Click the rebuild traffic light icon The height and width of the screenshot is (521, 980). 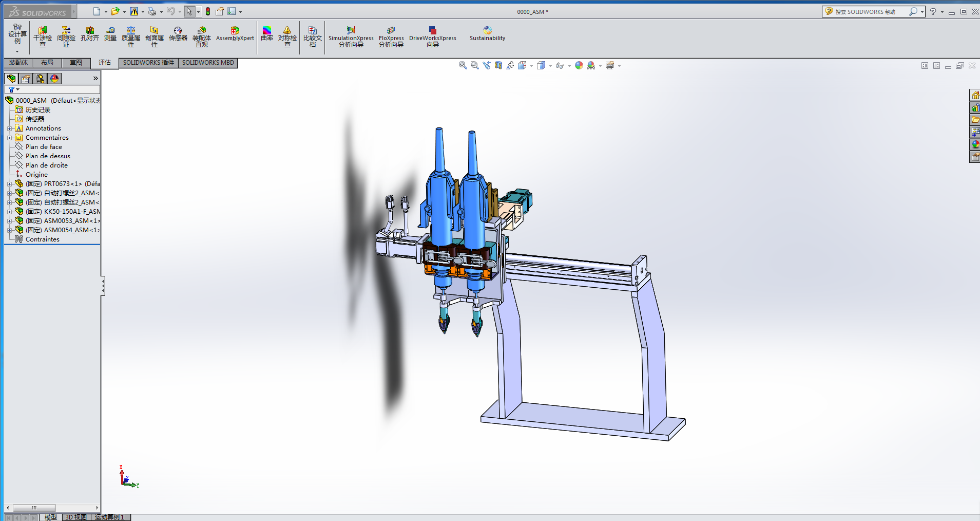208,11
